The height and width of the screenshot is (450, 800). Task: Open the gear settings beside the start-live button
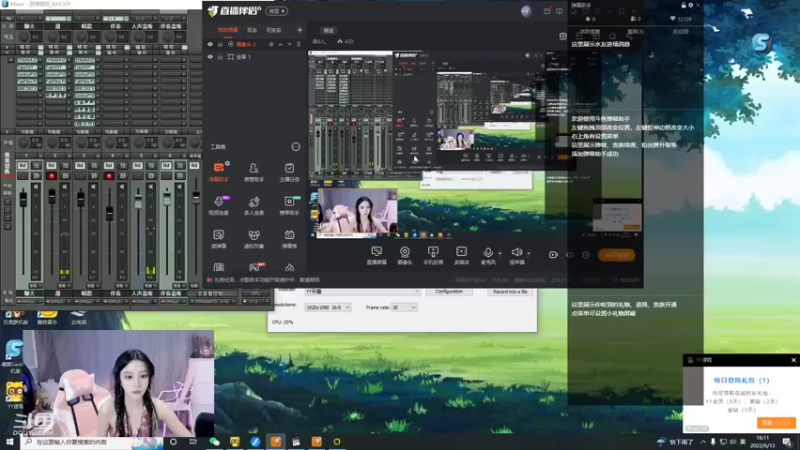tap(586, 255)
